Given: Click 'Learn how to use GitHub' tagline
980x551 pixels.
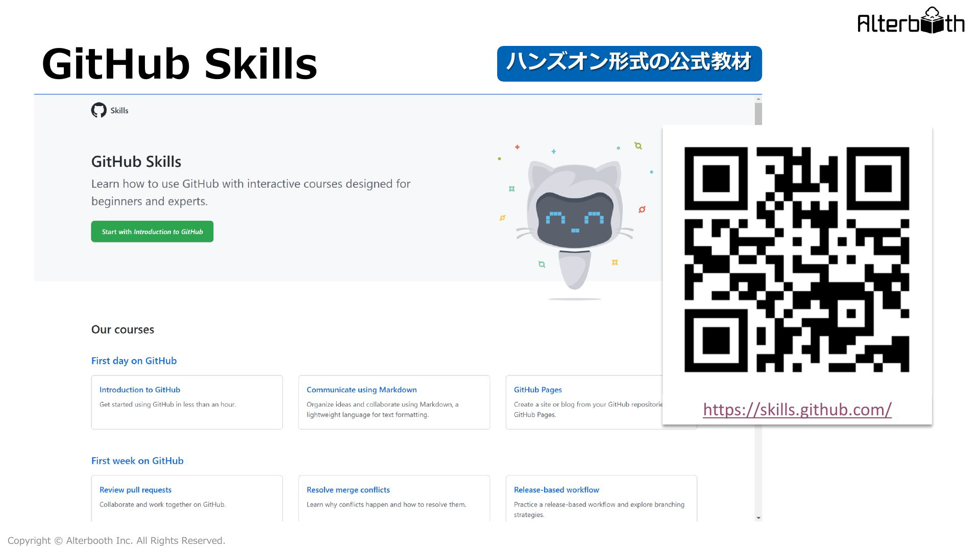Looking at the screenshot, I should (x=251, y=192).
